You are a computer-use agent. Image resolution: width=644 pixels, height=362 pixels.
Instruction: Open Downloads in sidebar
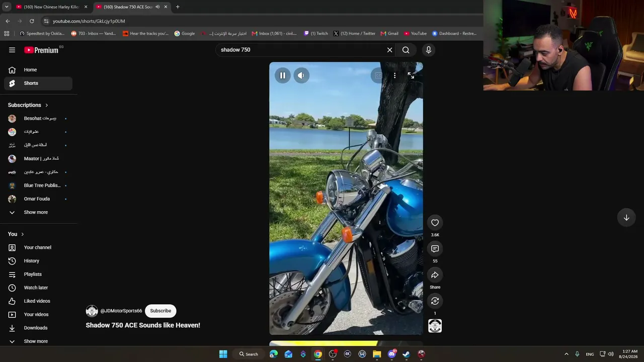point(38,328)
